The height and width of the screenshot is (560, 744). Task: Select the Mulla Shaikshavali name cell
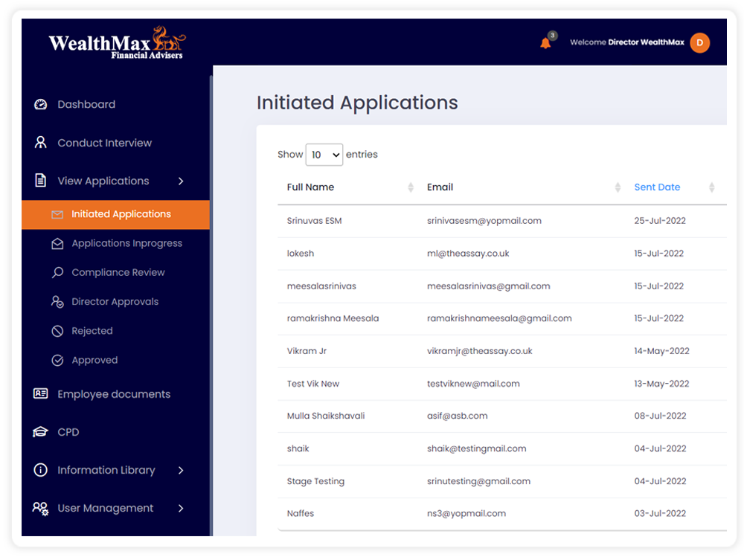pyautogui.click(x=326, y=416)
